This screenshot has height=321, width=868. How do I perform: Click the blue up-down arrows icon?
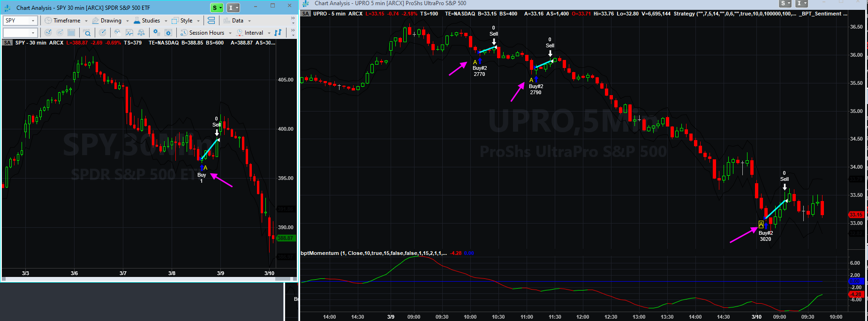278,33
